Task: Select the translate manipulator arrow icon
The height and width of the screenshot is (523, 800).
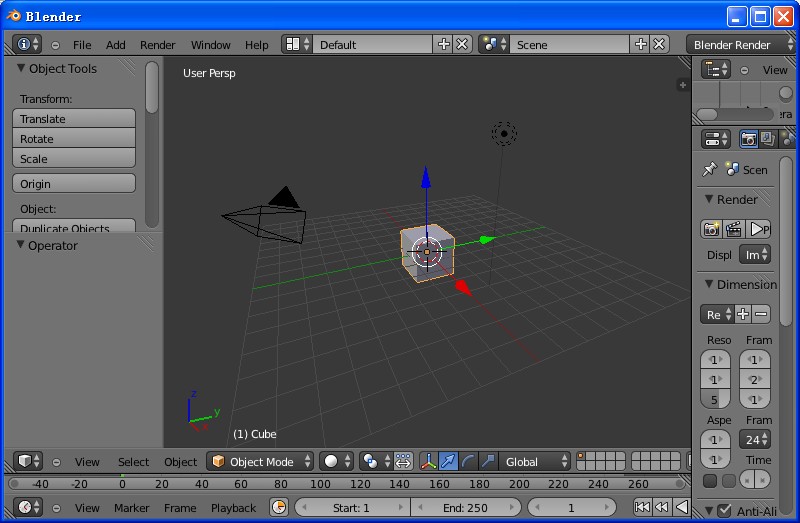Action: coord(448,461)
